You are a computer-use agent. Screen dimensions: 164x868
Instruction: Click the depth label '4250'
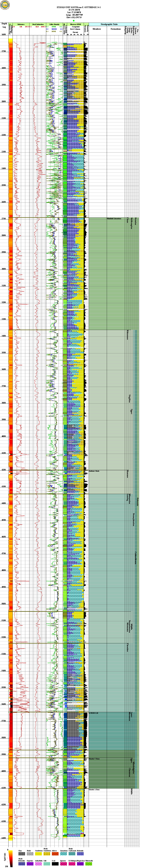4,470
